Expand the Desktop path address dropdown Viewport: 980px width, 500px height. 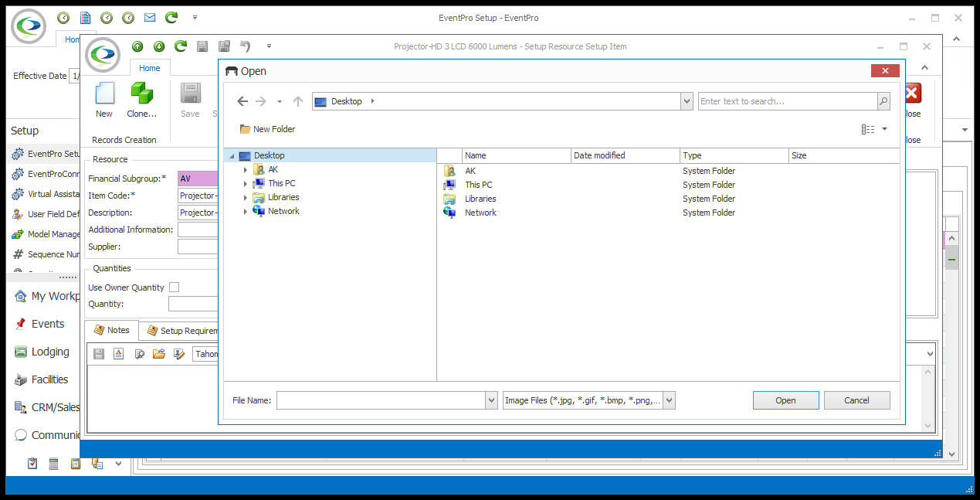pyautogui.click(x=687, y=101)
